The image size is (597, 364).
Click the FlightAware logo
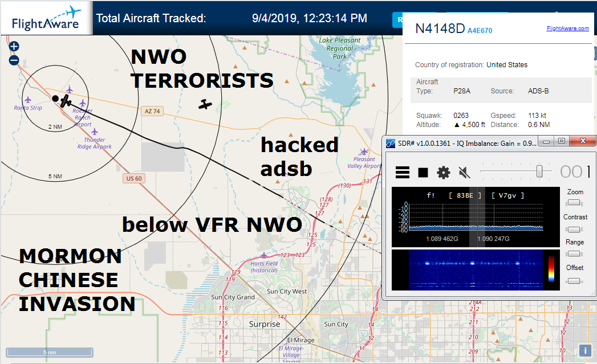pos(46,18)
